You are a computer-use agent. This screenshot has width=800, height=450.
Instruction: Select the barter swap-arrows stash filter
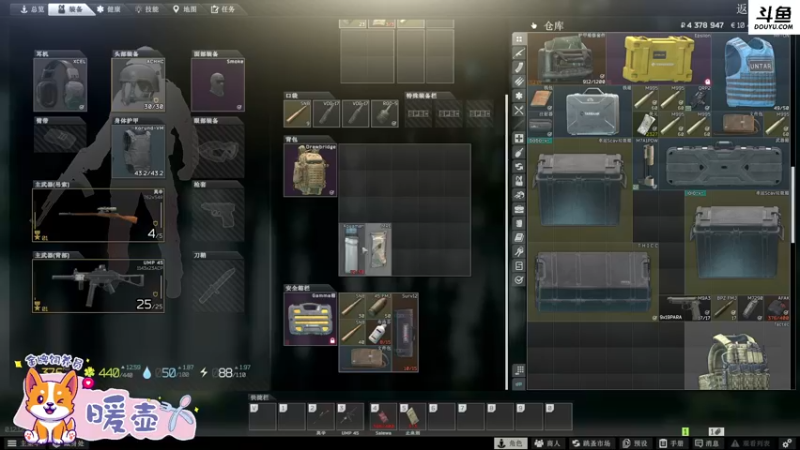pos(519,166)
